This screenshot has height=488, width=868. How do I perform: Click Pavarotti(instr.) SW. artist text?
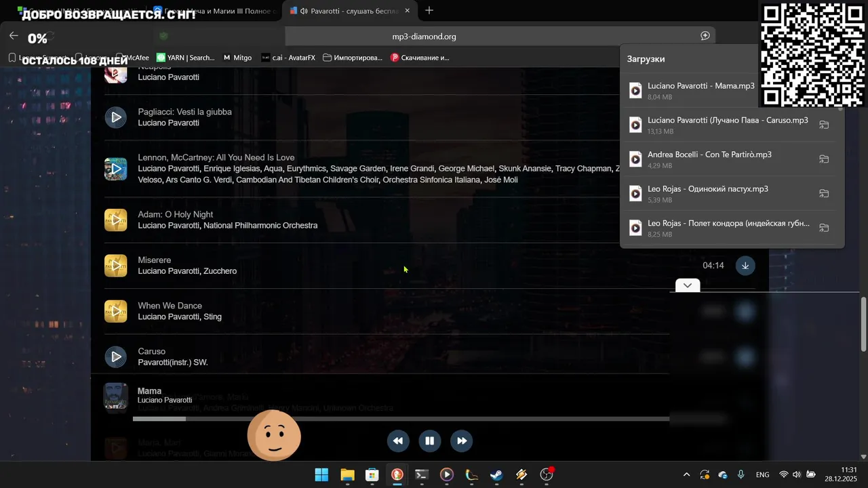point(173,363)
